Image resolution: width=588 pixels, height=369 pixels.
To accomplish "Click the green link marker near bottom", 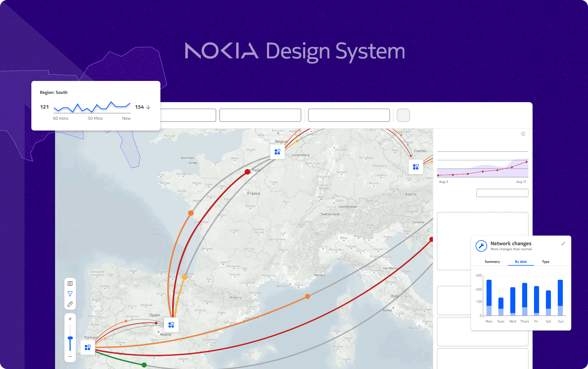I will pos(144,365).
